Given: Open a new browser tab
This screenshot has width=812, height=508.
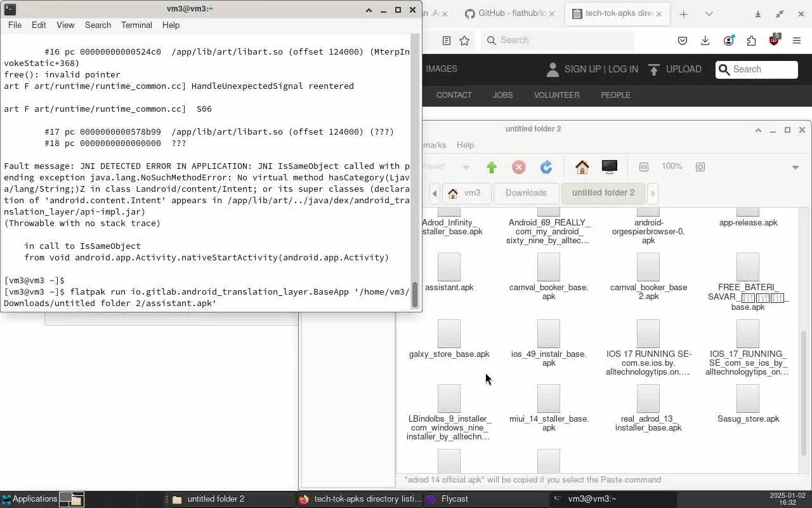Looking at the screenshot, I should coord(683,14).
